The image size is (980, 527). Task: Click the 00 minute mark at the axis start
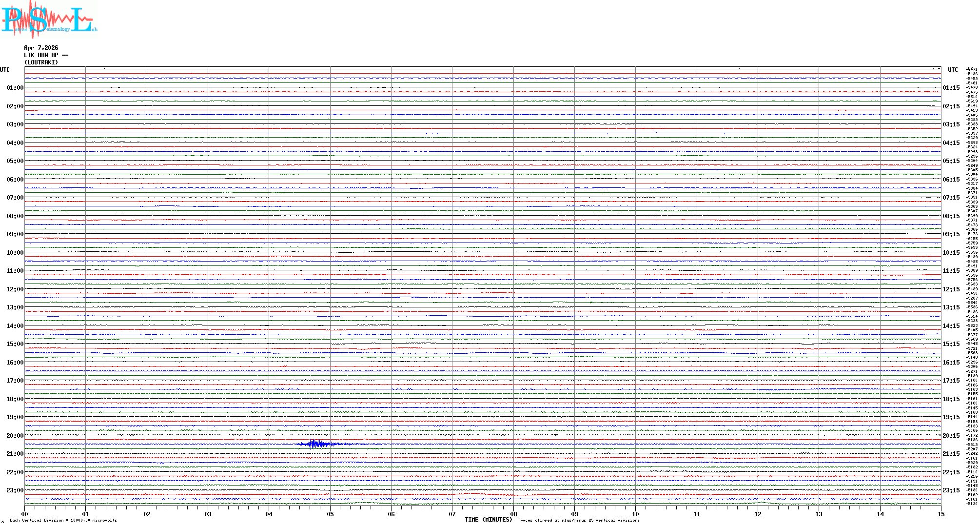point(25,514)
